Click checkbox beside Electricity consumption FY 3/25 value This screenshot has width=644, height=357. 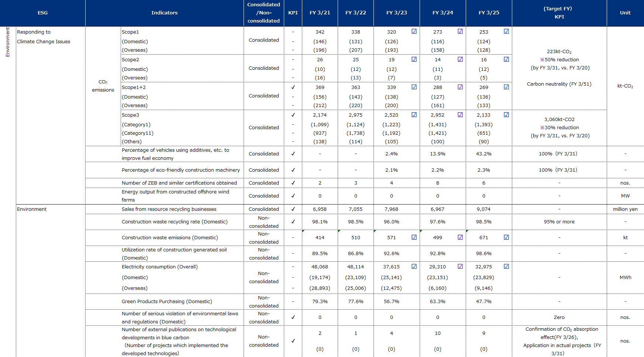[x=506, y=266]
